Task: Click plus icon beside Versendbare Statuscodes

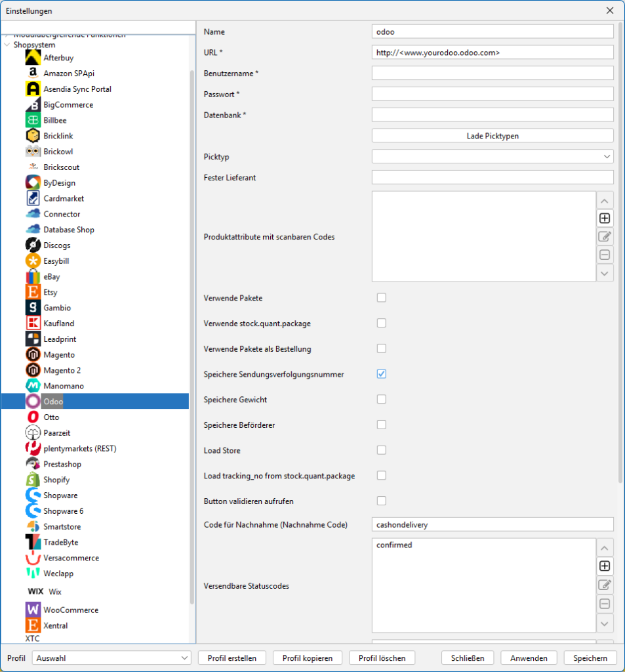Action: (x=605, y=566)
